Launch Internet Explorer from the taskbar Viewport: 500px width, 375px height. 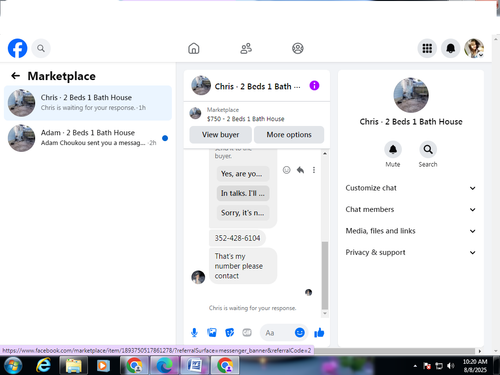coord(43,366)
